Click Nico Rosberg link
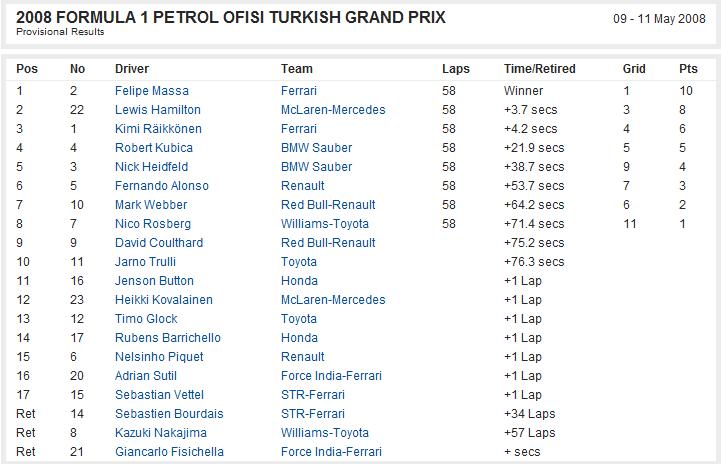Screen dimensions: 722x464 (x=152, y=224)
